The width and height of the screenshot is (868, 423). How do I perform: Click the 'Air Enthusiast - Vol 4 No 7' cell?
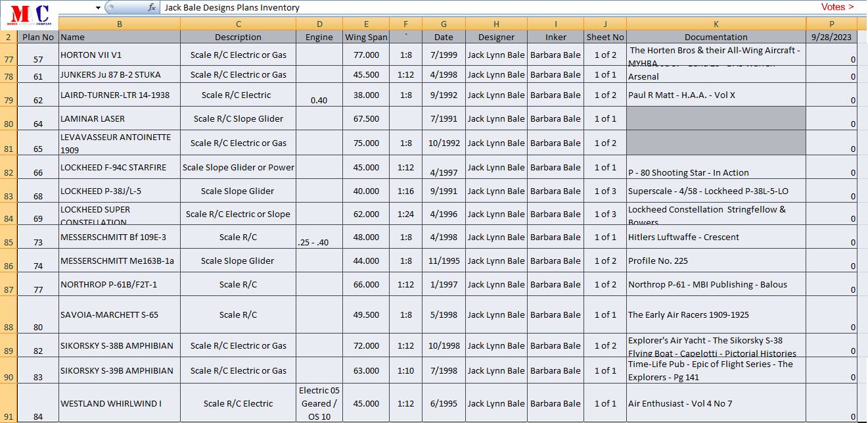[x=716, y=403]
